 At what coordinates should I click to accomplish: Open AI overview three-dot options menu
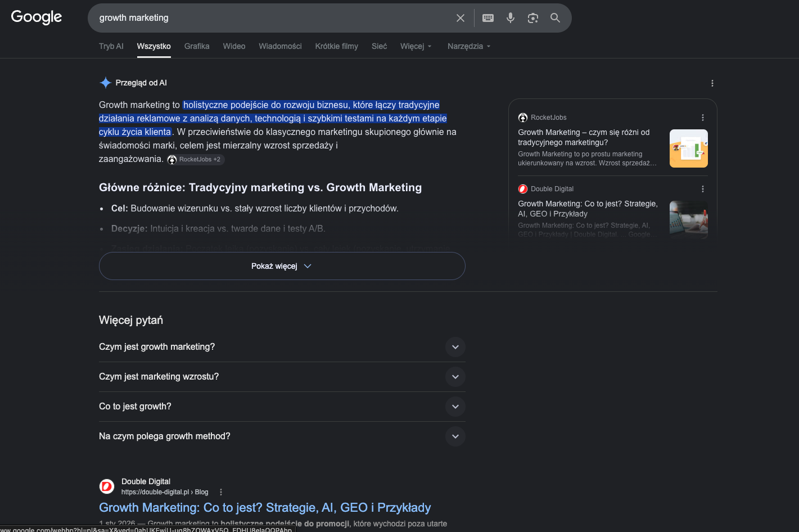(x=712, y=83)
